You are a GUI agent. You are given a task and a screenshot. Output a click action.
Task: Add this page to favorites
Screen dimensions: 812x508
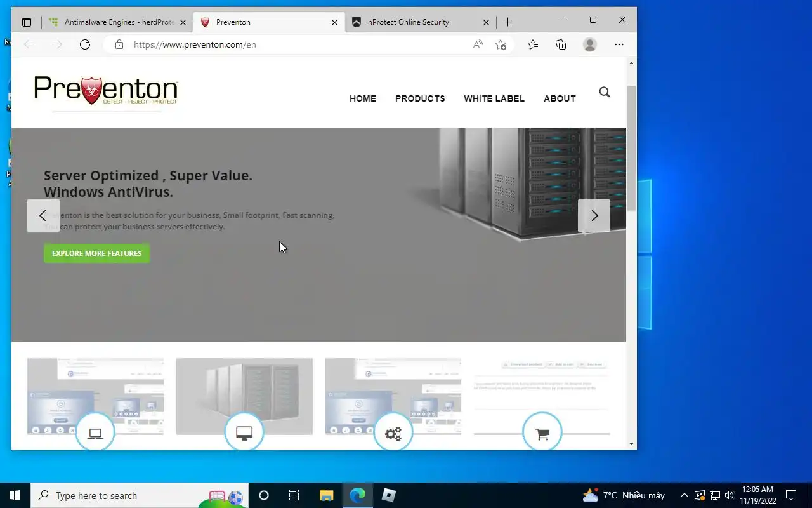(x=501, y=44)
